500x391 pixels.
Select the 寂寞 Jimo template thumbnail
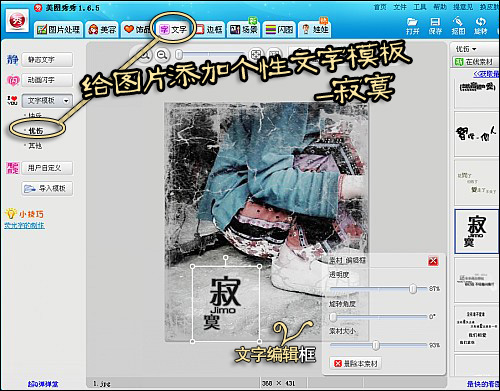click(477, 231)
